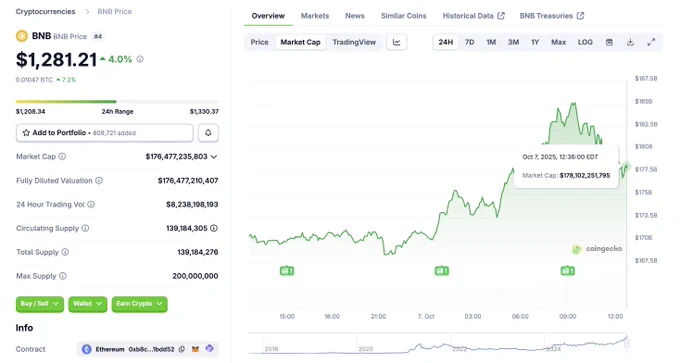Toggle the LOG scale option

tap(585, 42)
